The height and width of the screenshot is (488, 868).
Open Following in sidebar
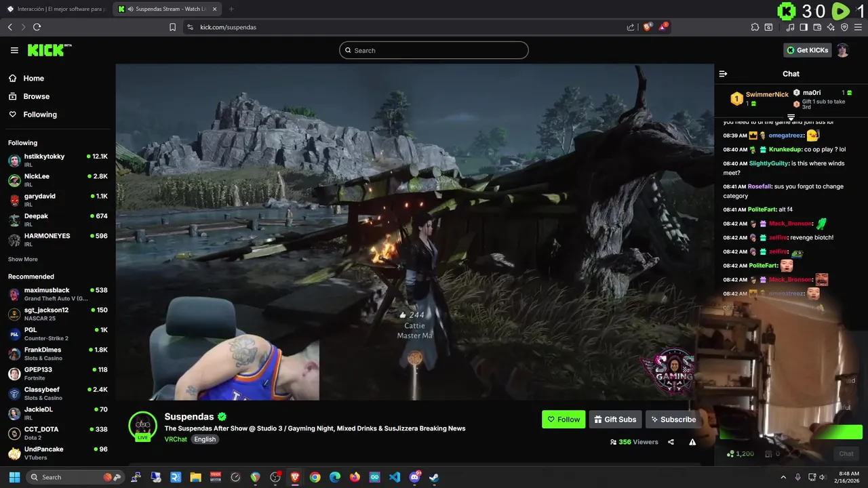tap(40, 115)
